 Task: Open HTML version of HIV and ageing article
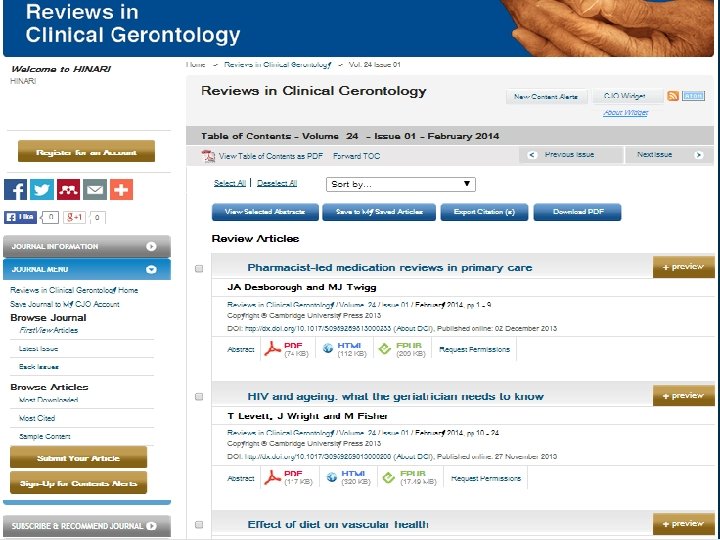(329, 478)
